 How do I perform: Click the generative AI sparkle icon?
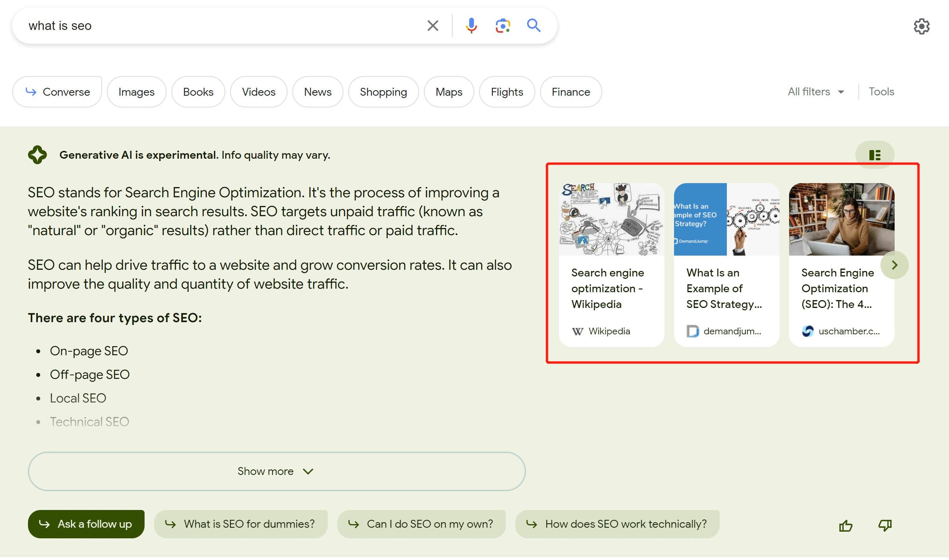(37, 155)
